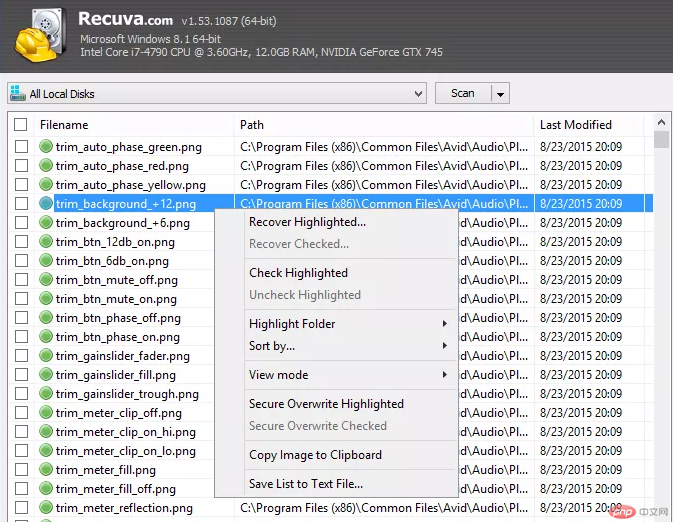673x522 pixels.
Task: Check the box for trim_auto_phase_red.png
Action: (x=21, y=165)
